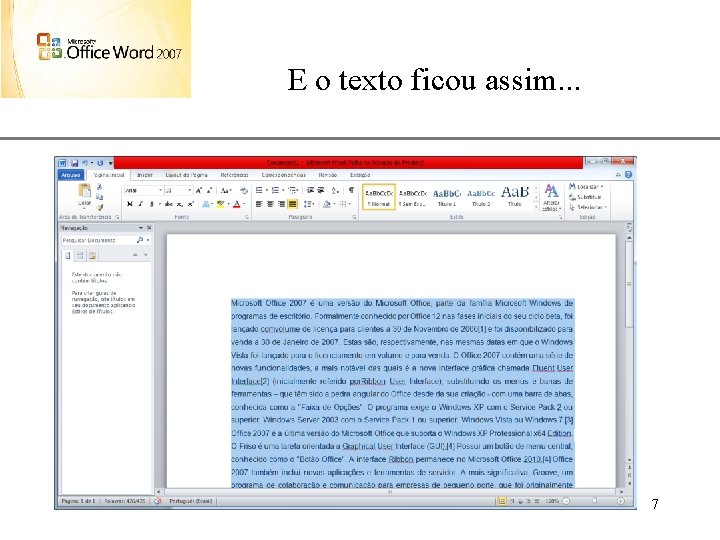Click the Format Painter brush icon
Image resolution: width=720 pixels, height=540 pixels.
click(99, 207)
